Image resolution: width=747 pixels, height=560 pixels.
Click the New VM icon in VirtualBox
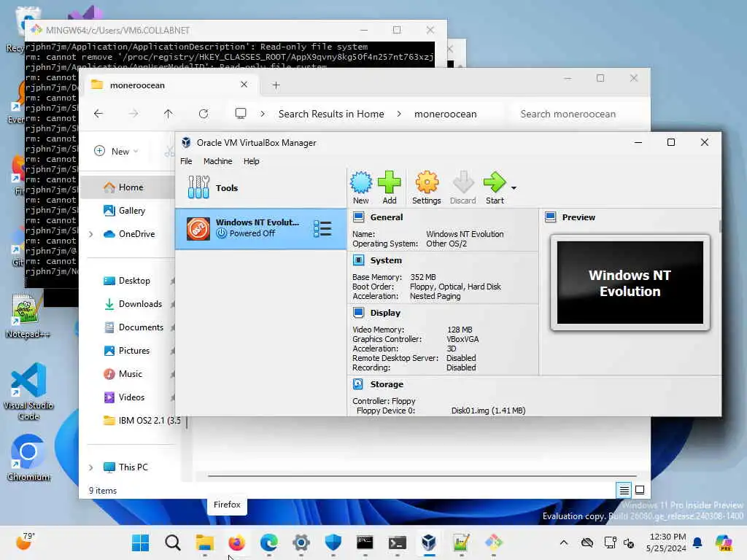[x=360, y=187]
